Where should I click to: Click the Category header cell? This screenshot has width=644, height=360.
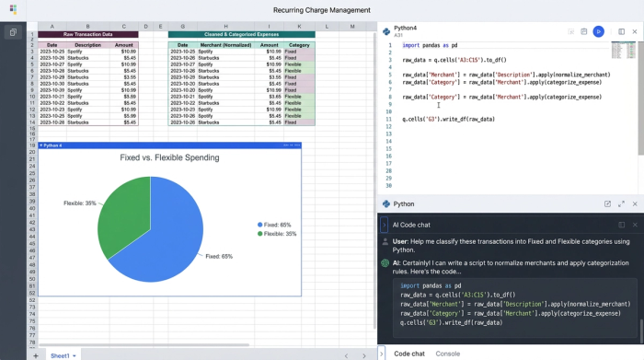[299, 45]
